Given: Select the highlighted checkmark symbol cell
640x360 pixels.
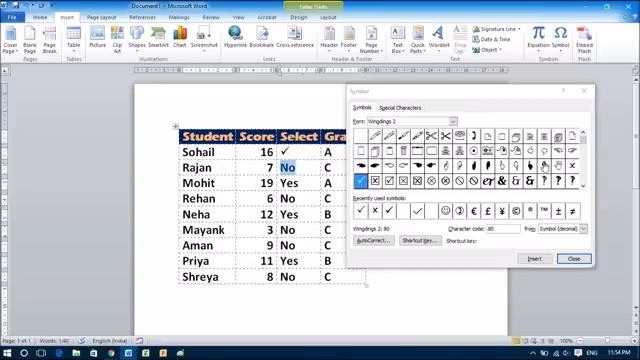Looking at the screenshot, I should [x=361, y=181].
